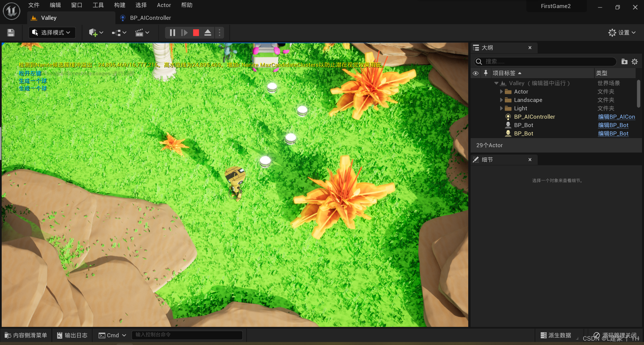Image resolution: width=644 pixels, height=345 pixels.
Task: Click the Light folder icon
Action: tap(508, 108)
